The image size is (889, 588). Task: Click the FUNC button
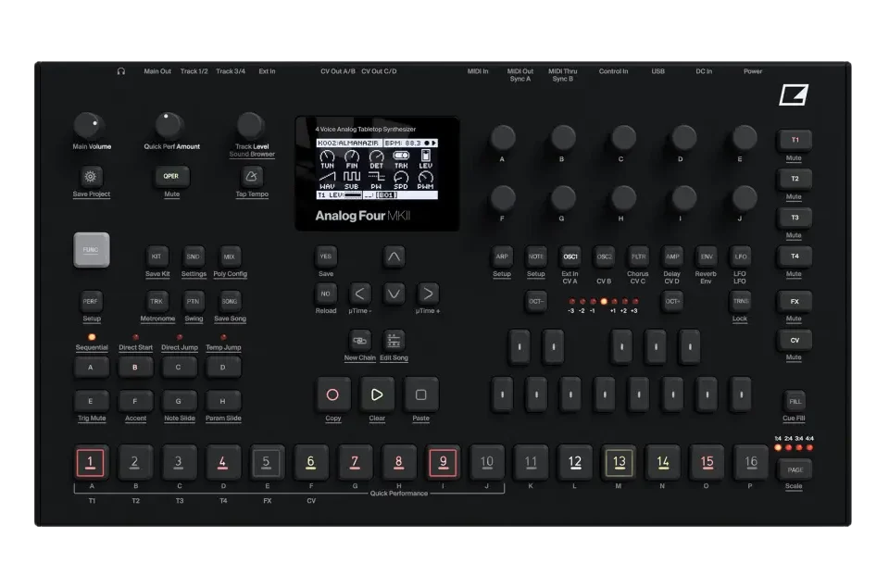coord(92,249)
